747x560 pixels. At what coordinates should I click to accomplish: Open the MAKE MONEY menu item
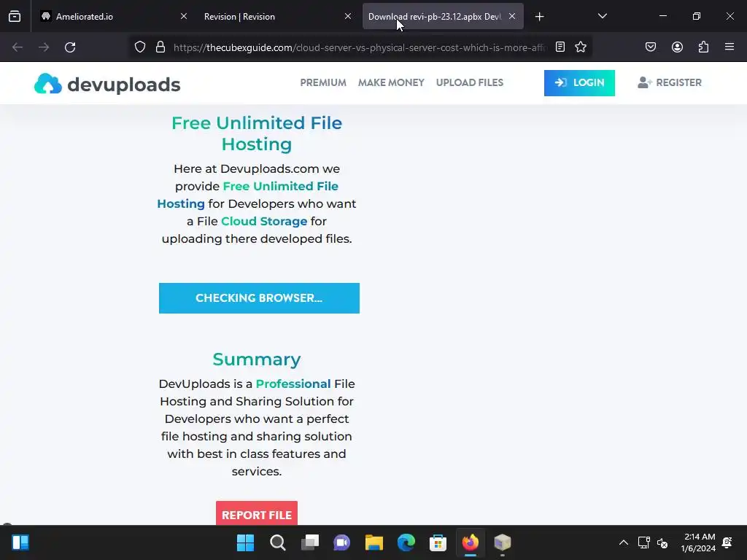coord(391,82)
